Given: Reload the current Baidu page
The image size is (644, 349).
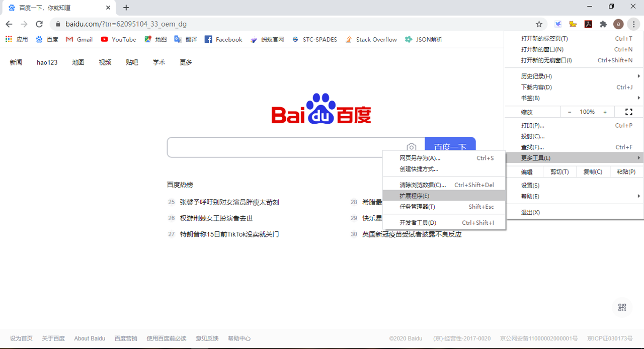Looking at the screenshot, I should [x=39, y=24].
